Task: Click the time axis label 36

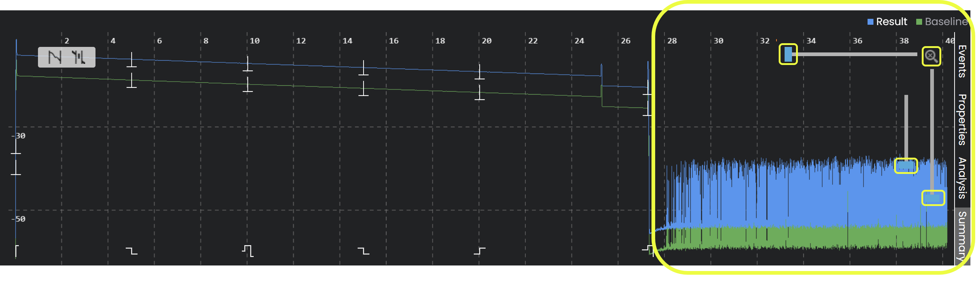Action: (x=858, y=41)
